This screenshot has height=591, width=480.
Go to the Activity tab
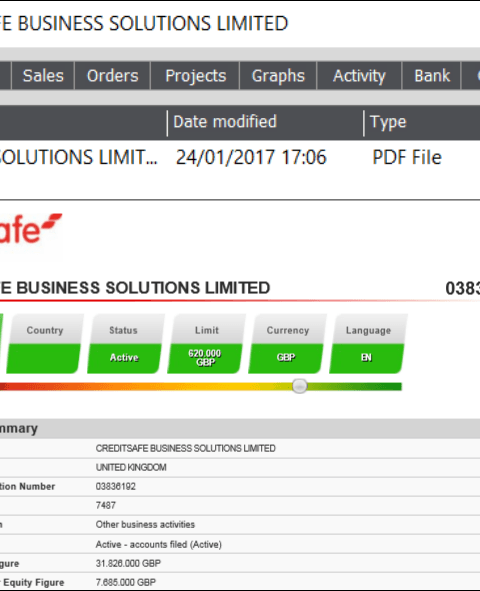pyautogui.click(x=359, y=76)
